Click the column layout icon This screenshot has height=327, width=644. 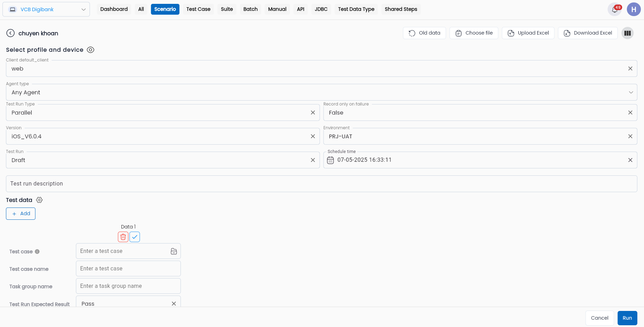(x=628, y=33)
